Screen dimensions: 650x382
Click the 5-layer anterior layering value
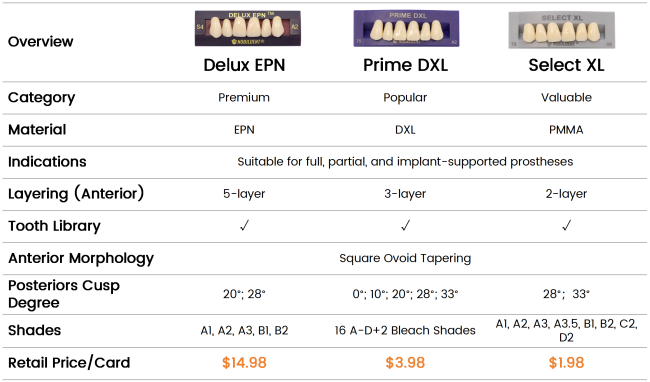(244, 193)
